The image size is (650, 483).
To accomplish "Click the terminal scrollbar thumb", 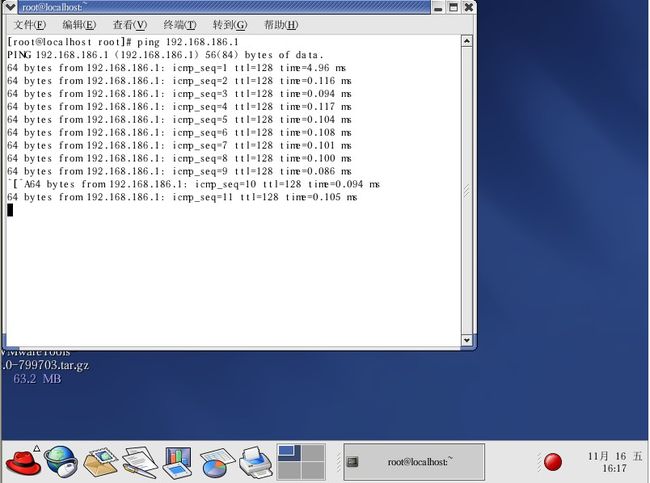I will pos(467,190).
